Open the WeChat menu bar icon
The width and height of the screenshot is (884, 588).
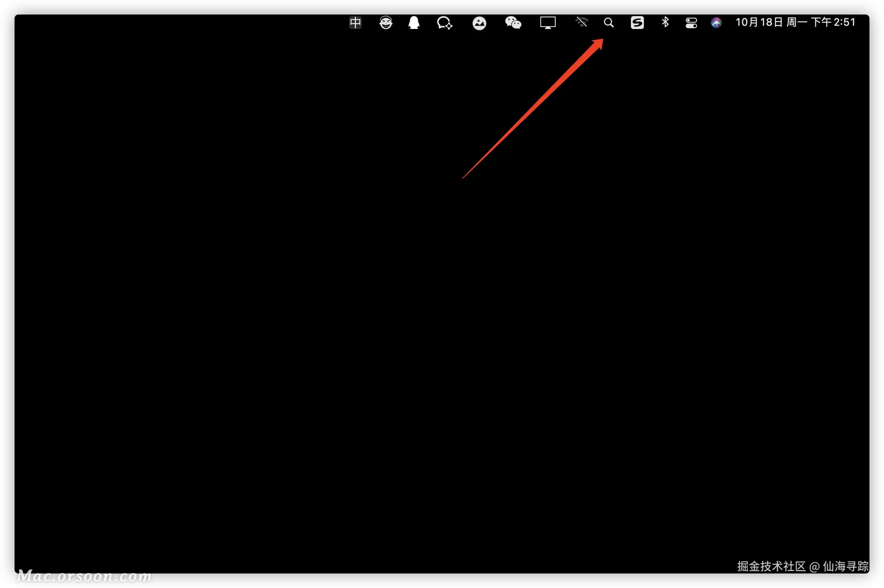513,23
